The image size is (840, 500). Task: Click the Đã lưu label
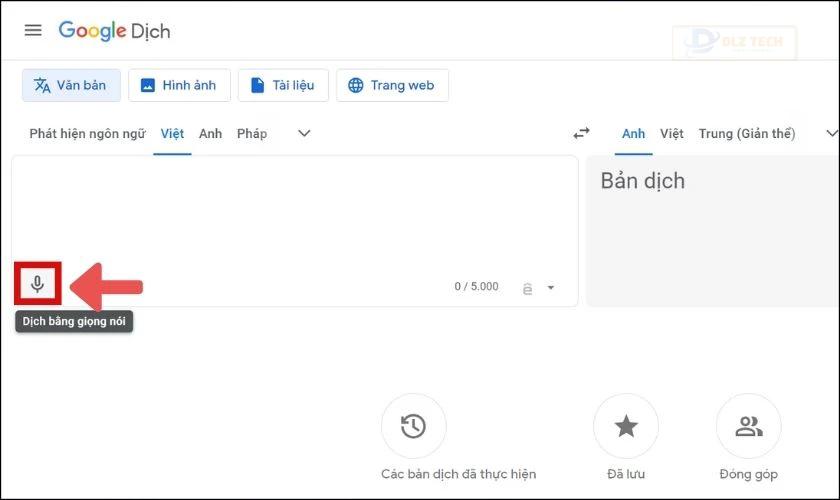[626, 474]
